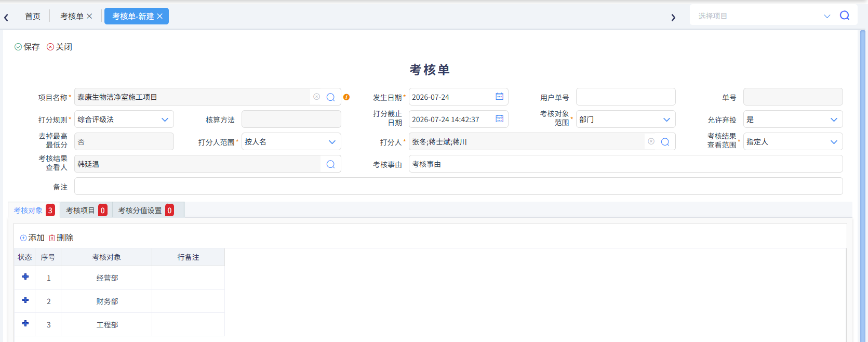Select the 财务部 cell in the table
The image size is (868, 342).
coord(106,301)
